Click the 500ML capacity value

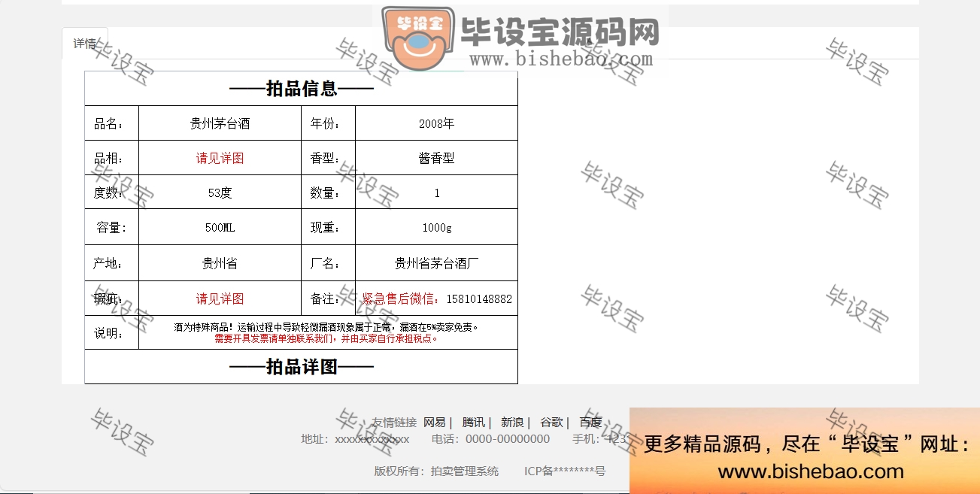[220, 227]
